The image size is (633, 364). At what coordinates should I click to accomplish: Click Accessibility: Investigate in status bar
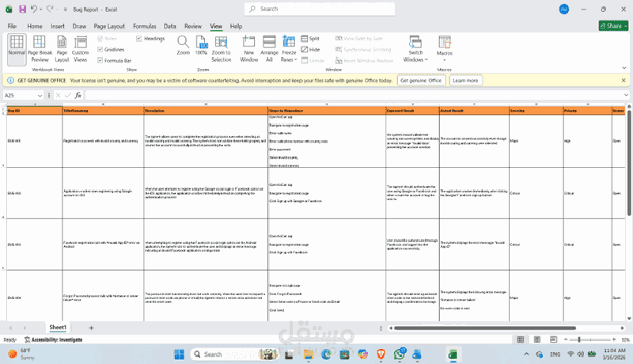pyautogui.click(x=54, y=339)
